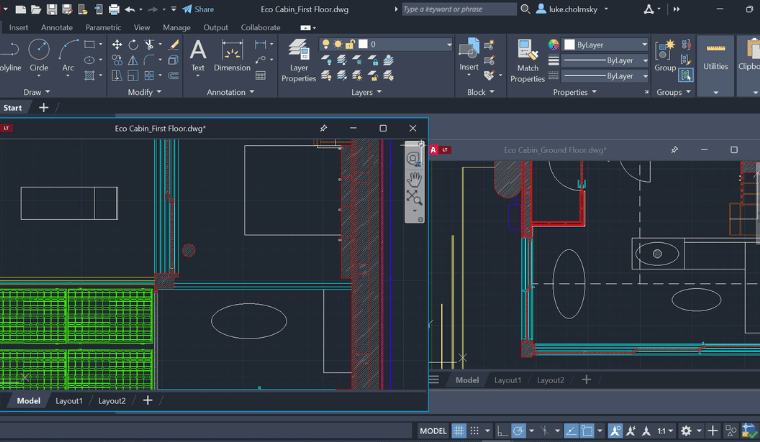Open the multiline Text tool
Image resolution: width=760 pixels, height=442 pixels.
tap(198, 55)
